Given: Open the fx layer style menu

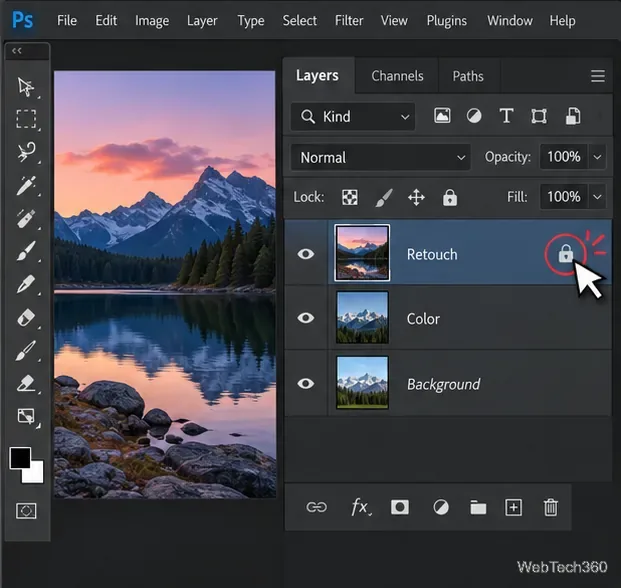Looking at the screenshot, I should tap(361, 507).
